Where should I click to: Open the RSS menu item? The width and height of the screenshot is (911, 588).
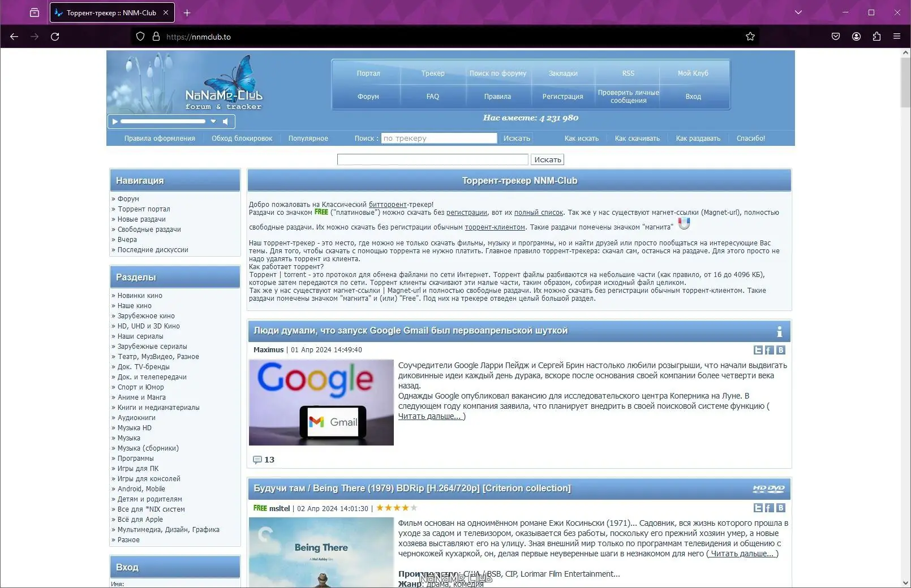point(628,73)
